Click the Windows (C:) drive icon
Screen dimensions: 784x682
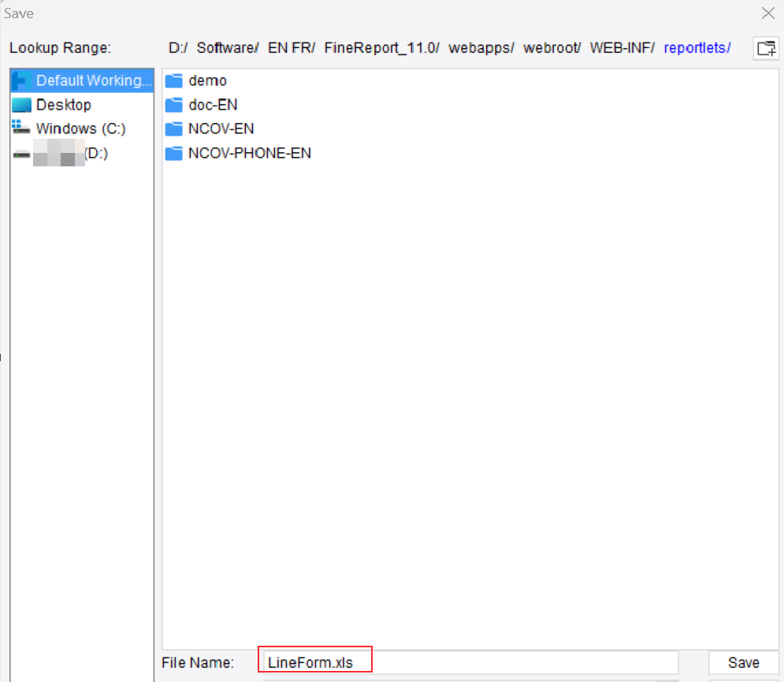20,127
